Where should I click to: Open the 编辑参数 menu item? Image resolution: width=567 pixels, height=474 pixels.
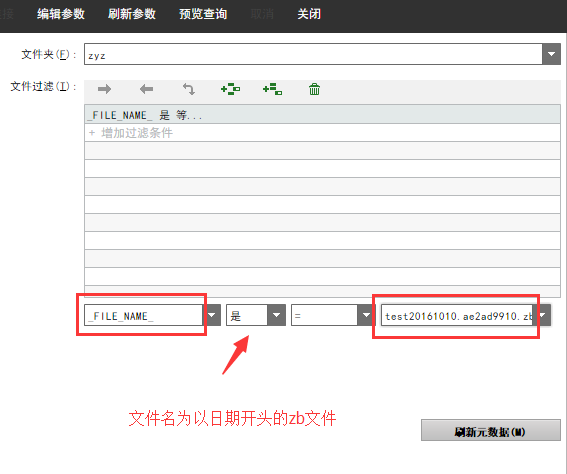[x=61, y=14]
